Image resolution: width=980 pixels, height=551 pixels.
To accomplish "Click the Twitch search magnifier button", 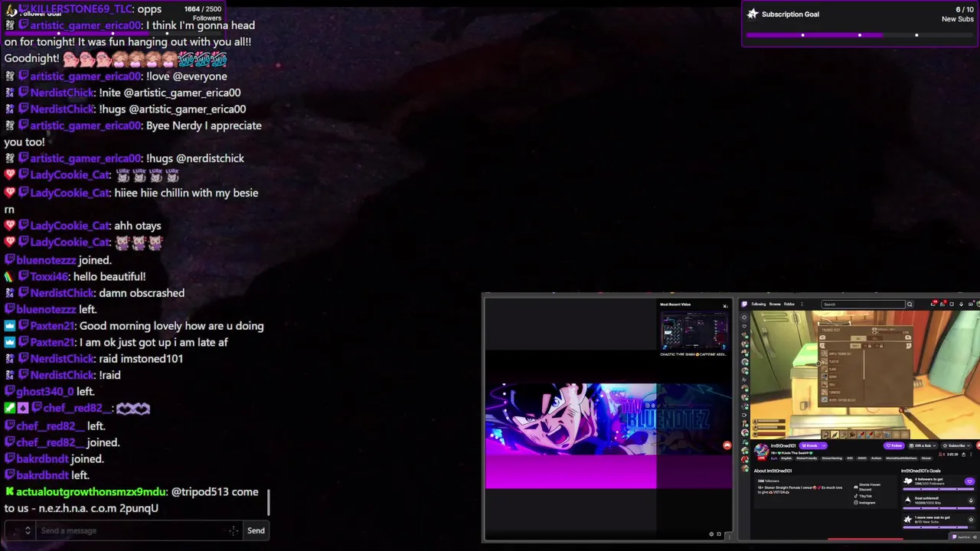I will 910,304.
